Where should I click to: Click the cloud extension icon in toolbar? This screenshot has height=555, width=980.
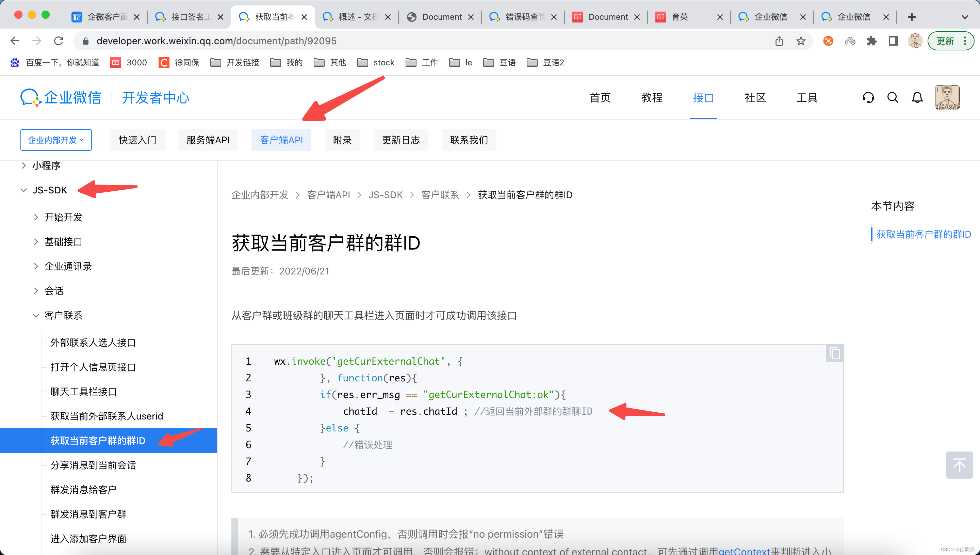click(x=850, y=41)
